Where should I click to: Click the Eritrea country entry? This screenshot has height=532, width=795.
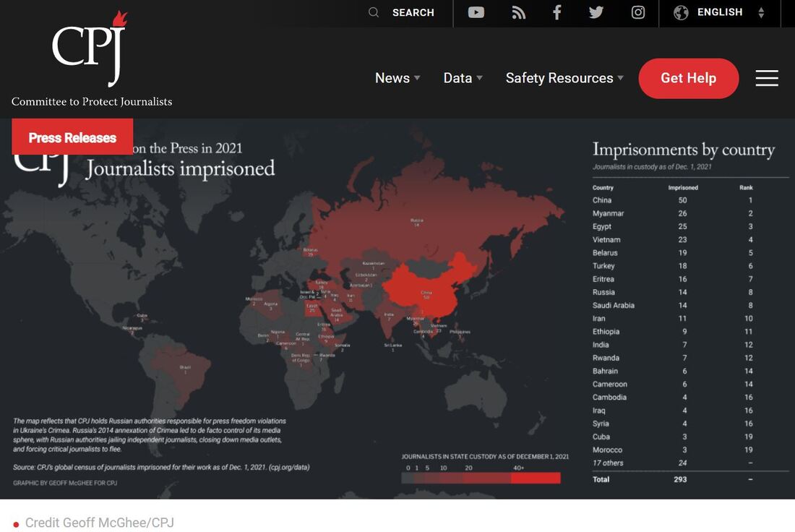(603, 280)
